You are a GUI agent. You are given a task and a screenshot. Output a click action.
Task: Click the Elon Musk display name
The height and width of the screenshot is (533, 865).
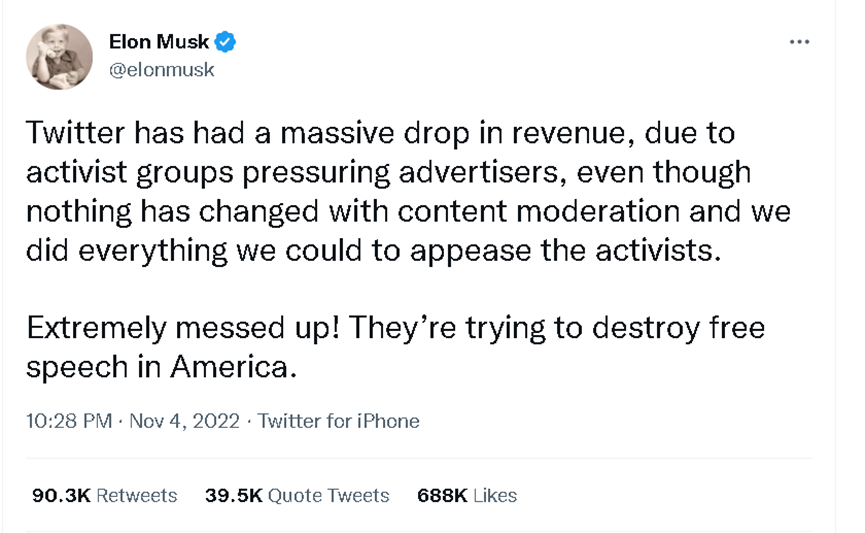pyautogui.click(x=161, y=43)
